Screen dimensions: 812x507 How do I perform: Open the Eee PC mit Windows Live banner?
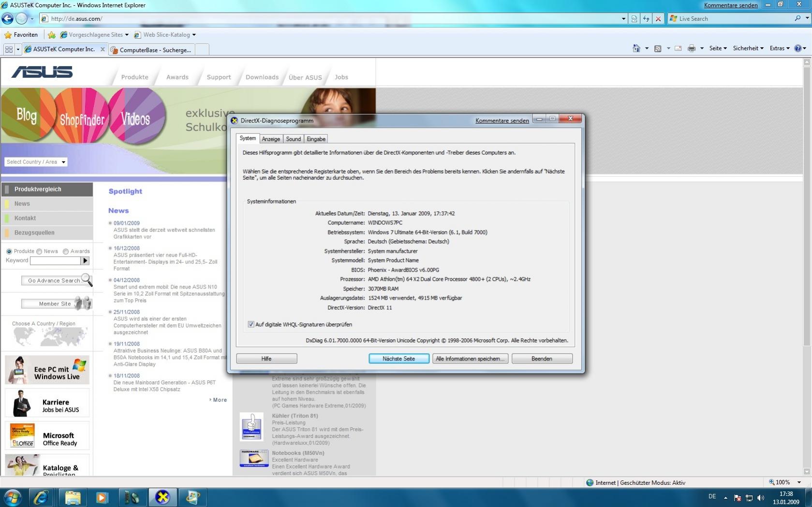click(47, 370)
